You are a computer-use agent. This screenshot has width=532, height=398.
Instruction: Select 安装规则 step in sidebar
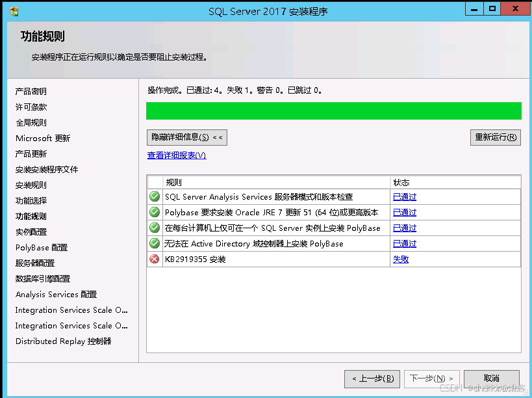pyautogui.click(x=31, y=185)
